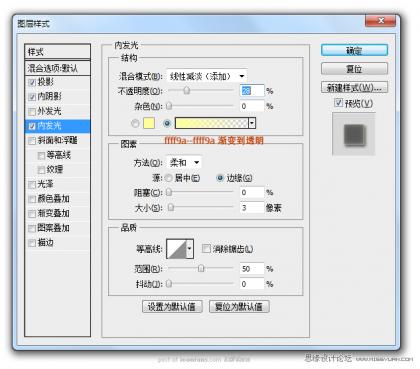Select the 居中 (Center) source radio button
This screenshot has width=420, height=369.
point(169,178)
